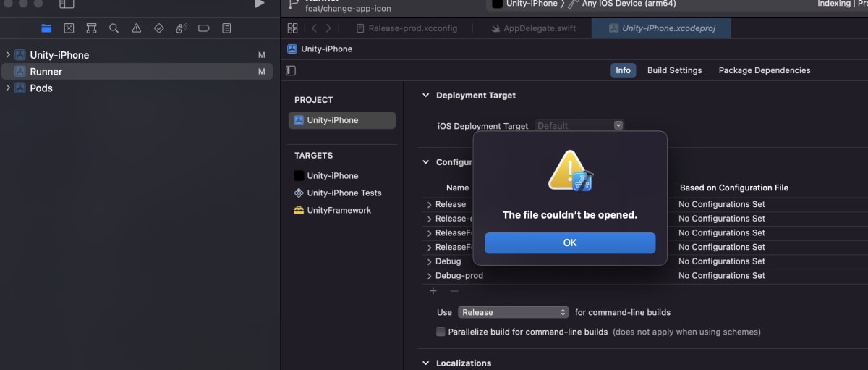Select Unity-iPhone.xcodeproj editor tab
The width and height of the screenshot is (868, 370).
click(x=661, y=28)
